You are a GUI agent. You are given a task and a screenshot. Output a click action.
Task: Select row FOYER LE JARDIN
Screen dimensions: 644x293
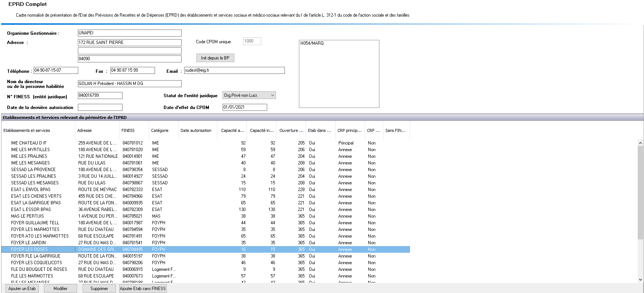click(x=206, y=243)
